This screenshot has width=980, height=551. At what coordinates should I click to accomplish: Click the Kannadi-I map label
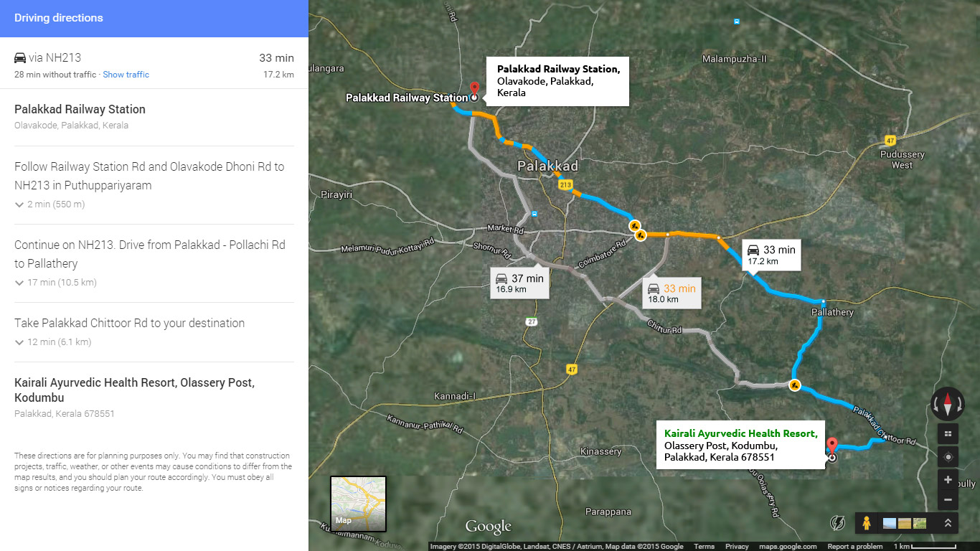pyautogui.click(x=455, y=396)
